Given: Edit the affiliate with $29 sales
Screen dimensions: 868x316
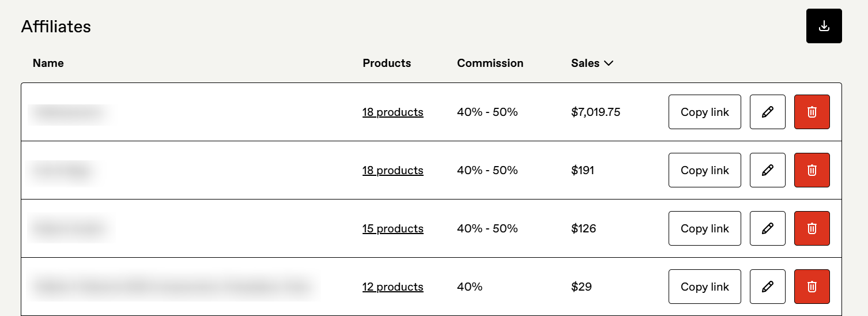Looking at the screenshot, I should coord(767,287).
